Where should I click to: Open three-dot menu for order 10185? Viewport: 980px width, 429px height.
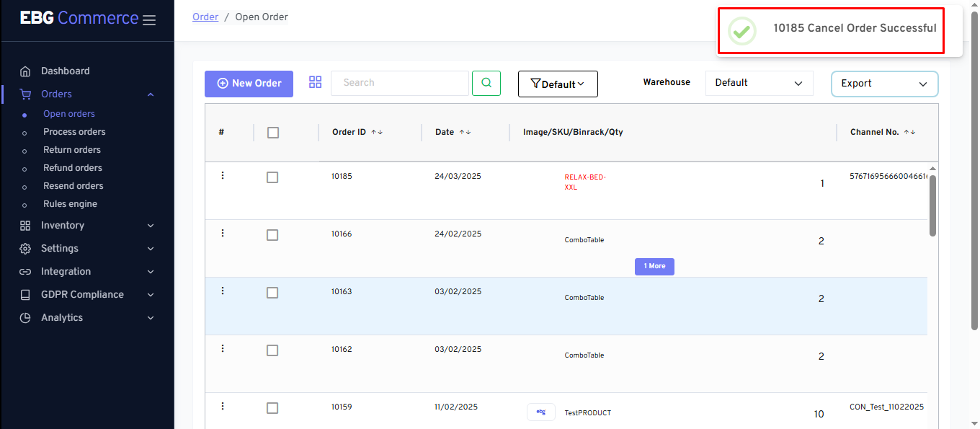(223, 175)
